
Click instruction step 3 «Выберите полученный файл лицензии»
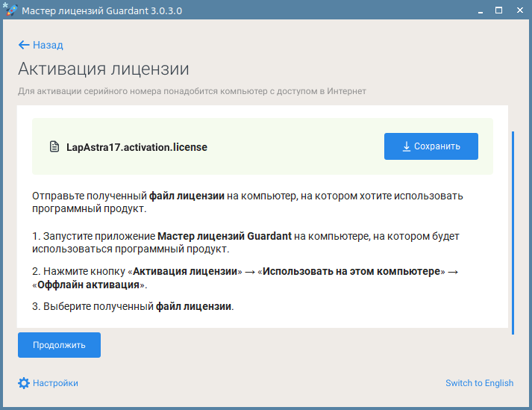(133, 306)
